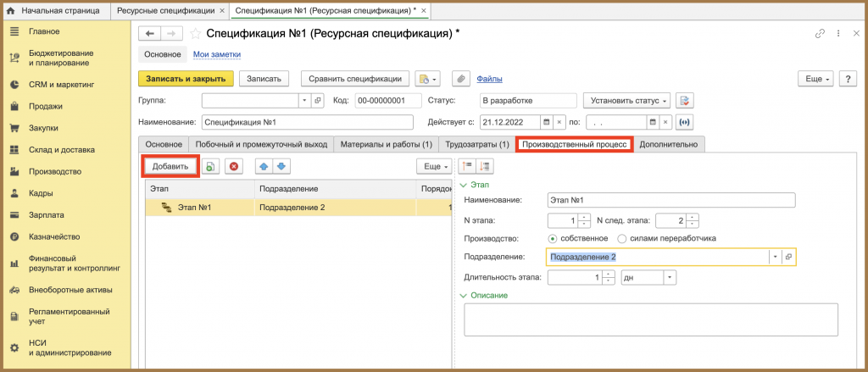Copy stage with green-plus icon
The image size is (868, 372).
coord(210,166)
